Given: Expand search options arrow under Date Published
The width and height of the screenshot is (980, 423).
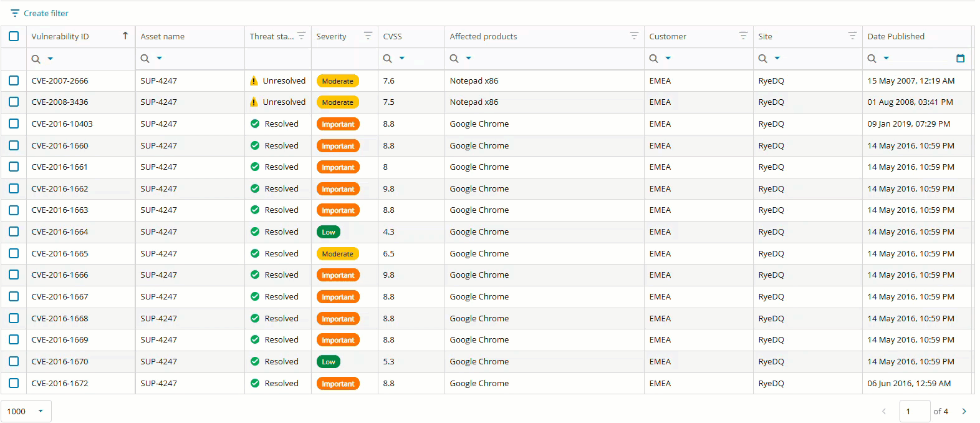Looking at the screenshot, I should [886, 58].
